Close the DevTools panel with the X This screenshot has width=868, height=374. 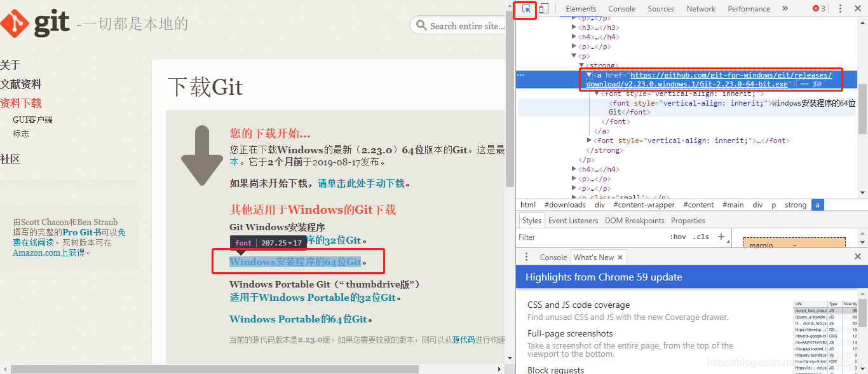(x=858, y=9)
